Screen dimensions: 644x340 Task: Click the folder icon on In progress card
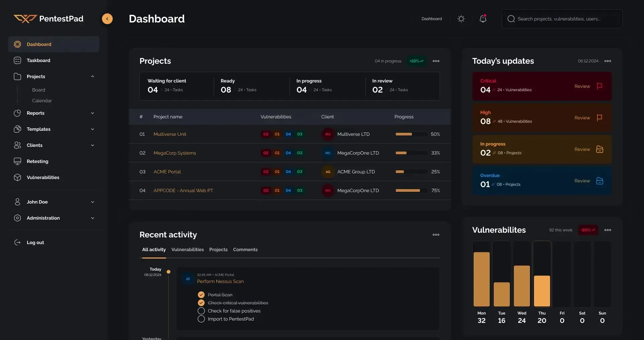[600, 149]
